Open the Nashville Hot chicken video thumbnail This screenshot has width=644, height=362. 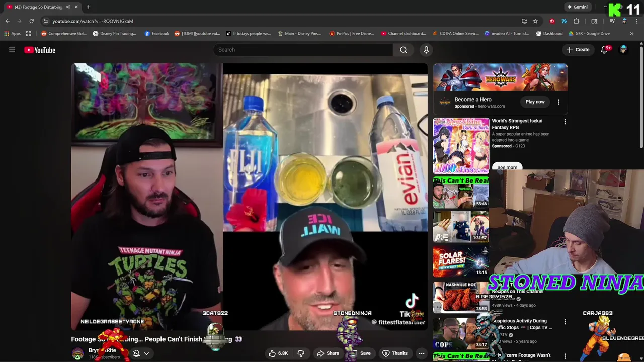point(461,297)
